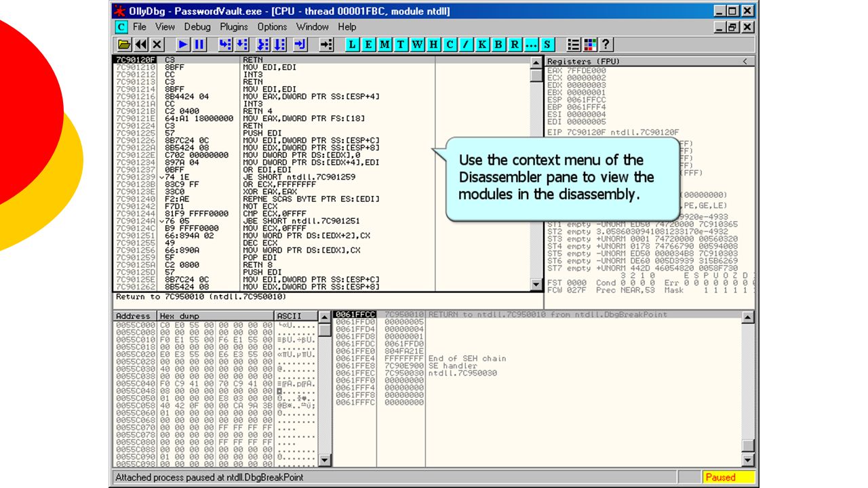Click the Trace into toolbar icon
This screenshot has height=488, width=868.
pos(264,45)
